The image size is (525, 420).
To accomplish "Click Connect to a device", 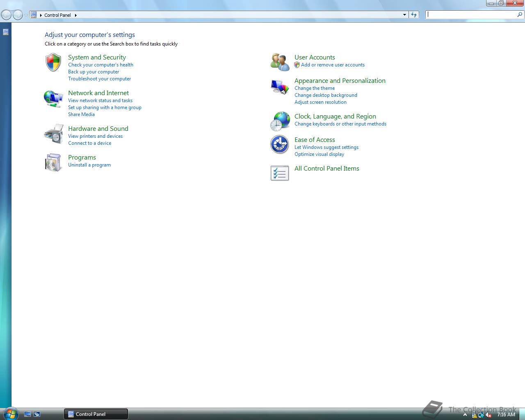I will (x=89, y=143).
